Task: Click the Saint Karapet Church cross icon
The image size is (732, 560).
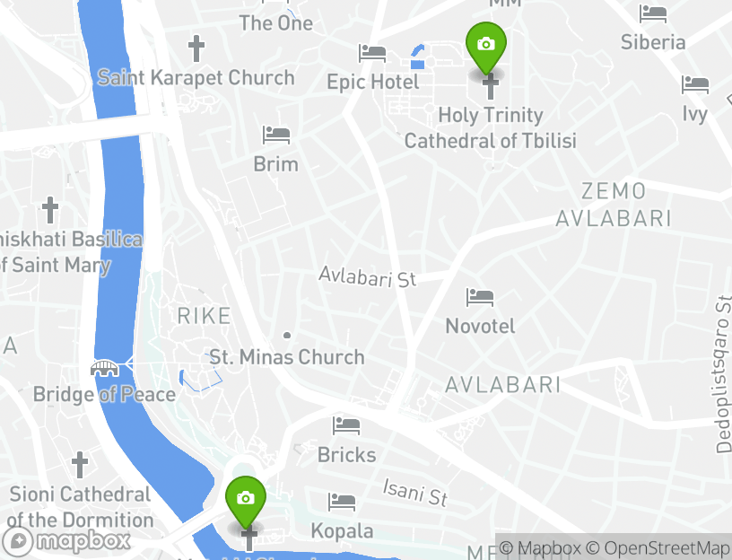Action: [196, 48]
